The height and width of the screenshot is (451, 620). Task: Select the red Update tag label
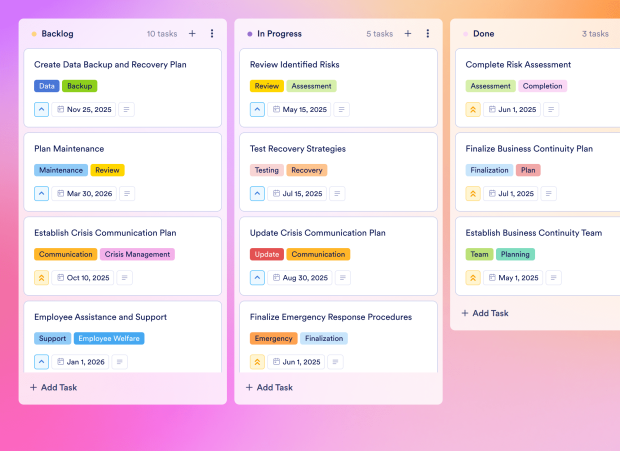[266, 254]
